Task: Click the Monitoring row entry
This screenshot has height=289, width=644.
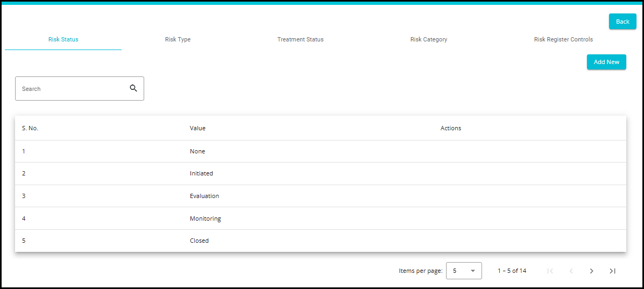Action: tap(205, 218)
